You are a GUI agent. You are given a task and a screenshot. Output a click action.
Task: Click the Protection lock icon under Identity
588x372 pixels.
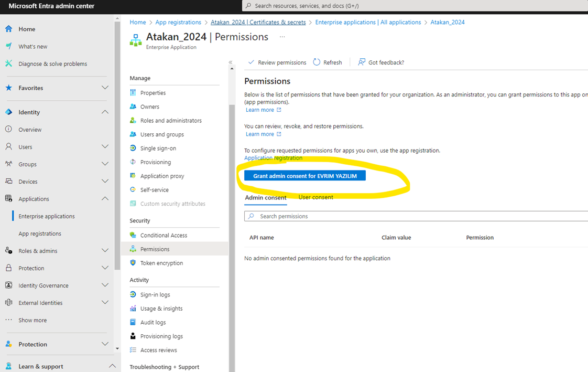point(8,268)
